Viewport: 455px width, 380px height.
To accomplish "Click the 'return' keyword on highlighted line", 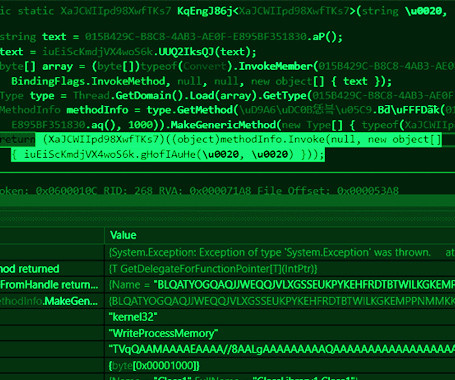I will tap(17, 139).
